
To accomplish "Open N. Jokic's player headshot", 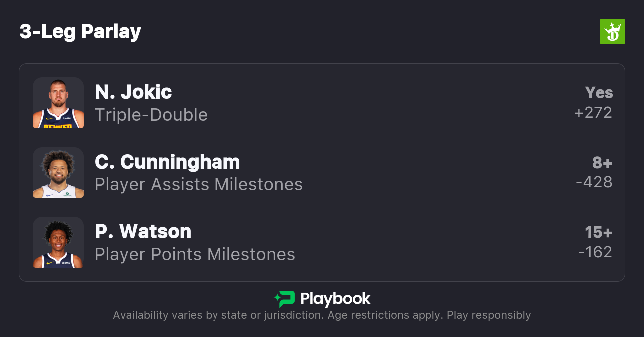I will [x=58, y=103].
